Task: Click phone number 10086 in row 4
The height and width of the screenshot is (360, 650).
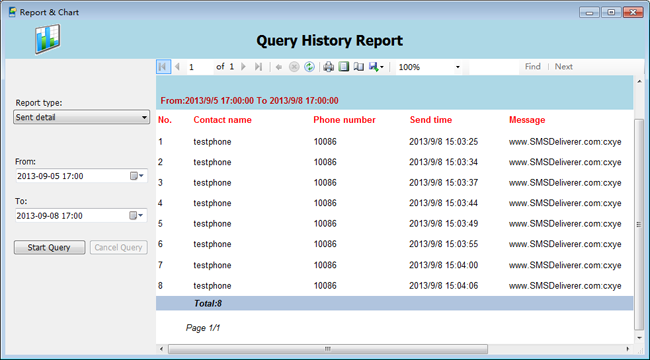Action: (x=325, y=203)
